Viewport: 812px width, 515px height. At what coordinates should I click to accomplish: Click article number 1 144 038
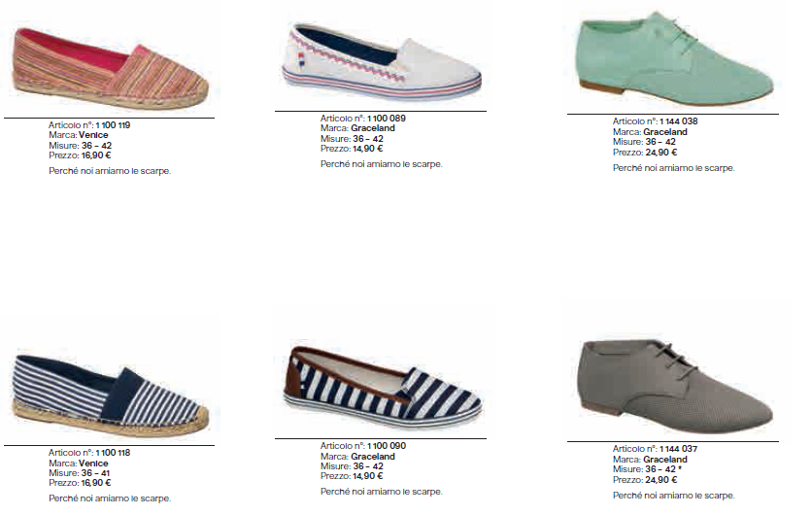pos(678,121)
